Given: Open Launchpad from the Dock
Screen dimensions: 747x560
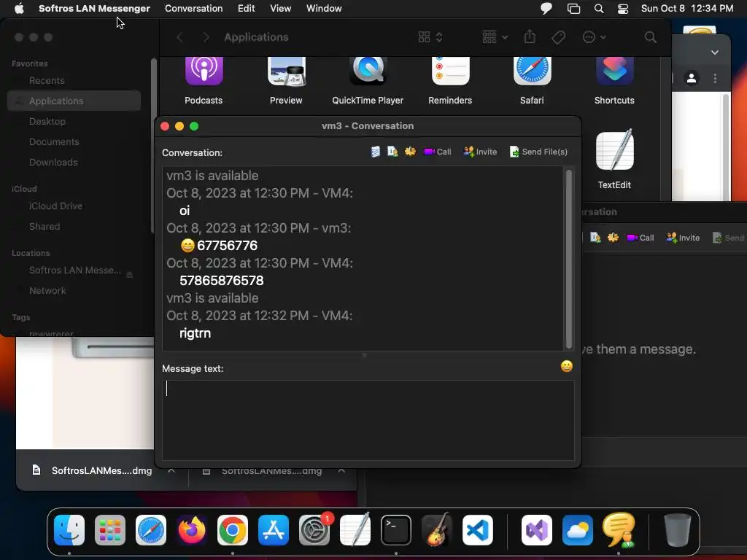Looking at the screenshot, I should (x=110, y=530).
